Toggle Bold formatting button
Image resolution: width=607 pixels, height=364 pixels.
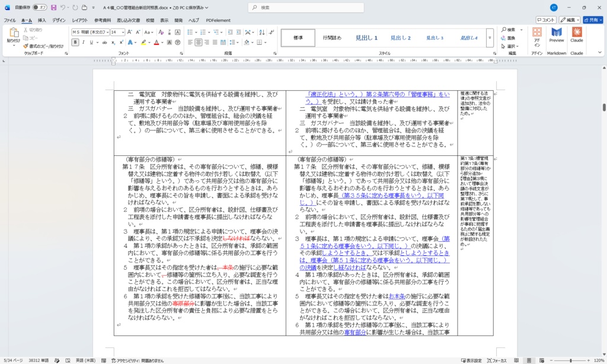tap(75, 43)
